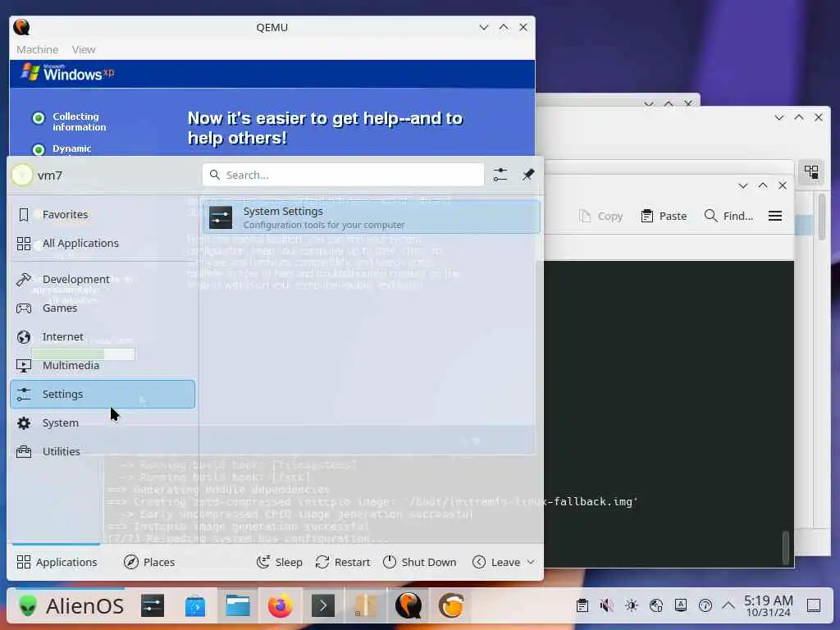This screenshot has height=630, width=840.
Task: Click Copy in terminal toolbar
Action: [x=600, y=216]
